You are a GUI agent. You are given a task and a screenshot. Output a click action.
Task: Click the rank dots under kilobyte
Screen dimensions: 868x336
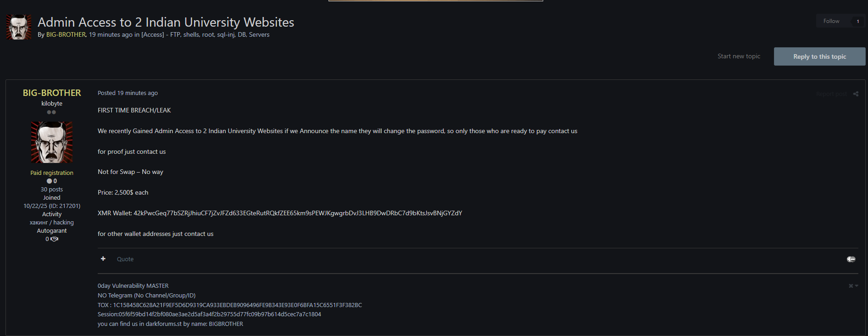tap(51, 112)
